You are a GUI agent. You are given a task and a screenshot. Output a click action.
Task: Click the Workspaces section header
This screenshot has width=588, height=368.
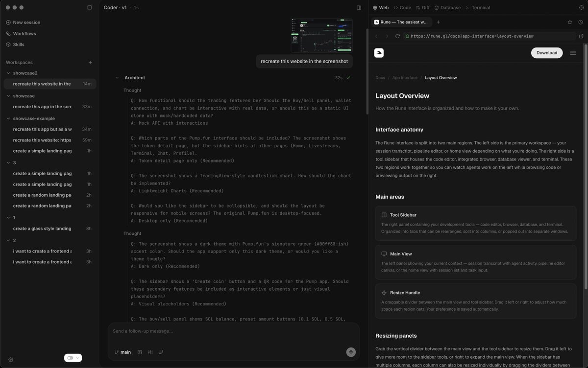pyautogui.click(x=19, y=63)
